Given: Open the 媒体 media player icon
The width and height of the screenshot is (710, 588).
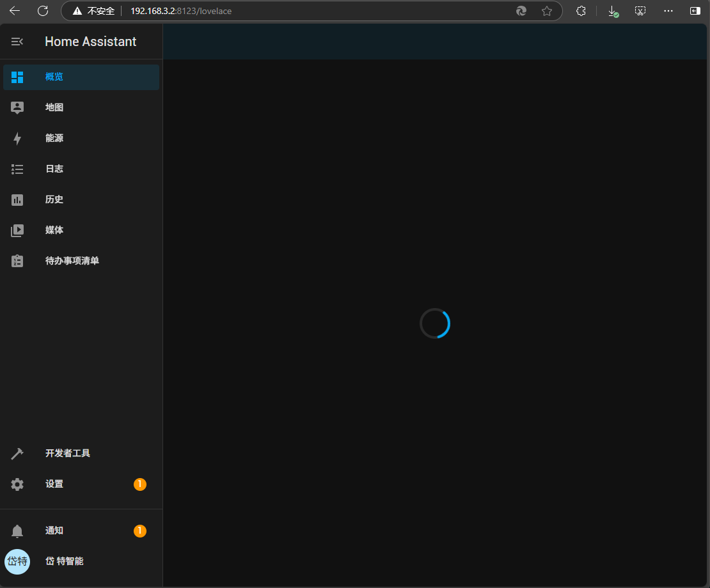Looking at the screenshot, I should (x=17, y=231).
